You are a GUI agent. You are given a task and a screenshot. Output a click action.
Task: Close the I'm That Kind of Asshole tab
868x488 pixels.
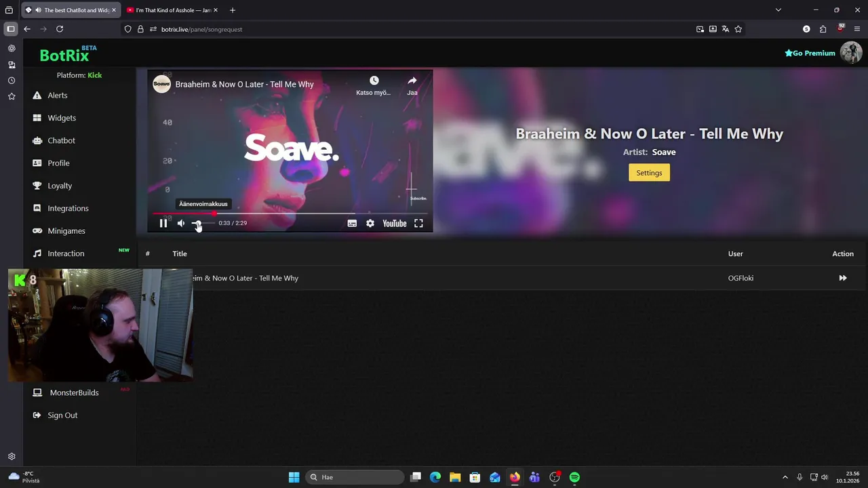coord(216,10)
